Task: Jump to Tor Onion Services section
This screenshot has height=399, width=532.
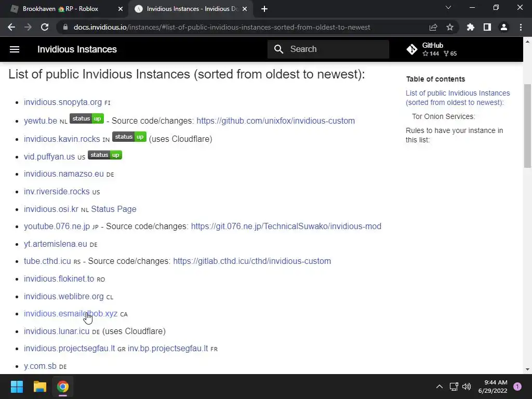Action: [x=444, y=116]
